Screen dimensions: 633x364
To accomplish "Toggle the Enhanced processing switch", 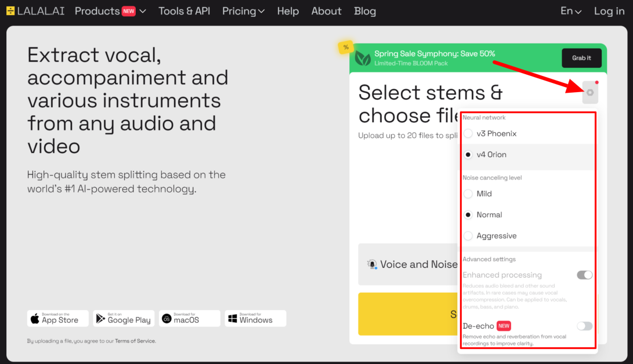I will click(x=584, y=275).
